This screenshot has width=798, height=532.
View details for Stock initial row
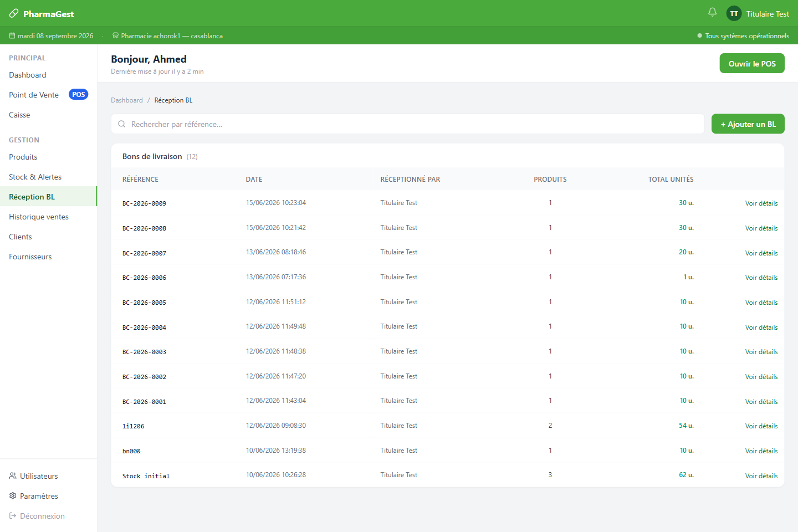click(x=761, y=476)
